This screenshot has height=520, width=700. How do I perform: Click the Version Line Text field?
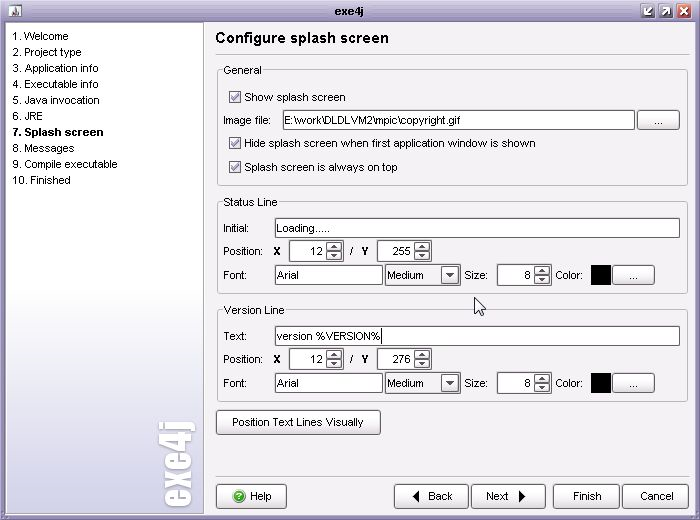coord(477,336)
